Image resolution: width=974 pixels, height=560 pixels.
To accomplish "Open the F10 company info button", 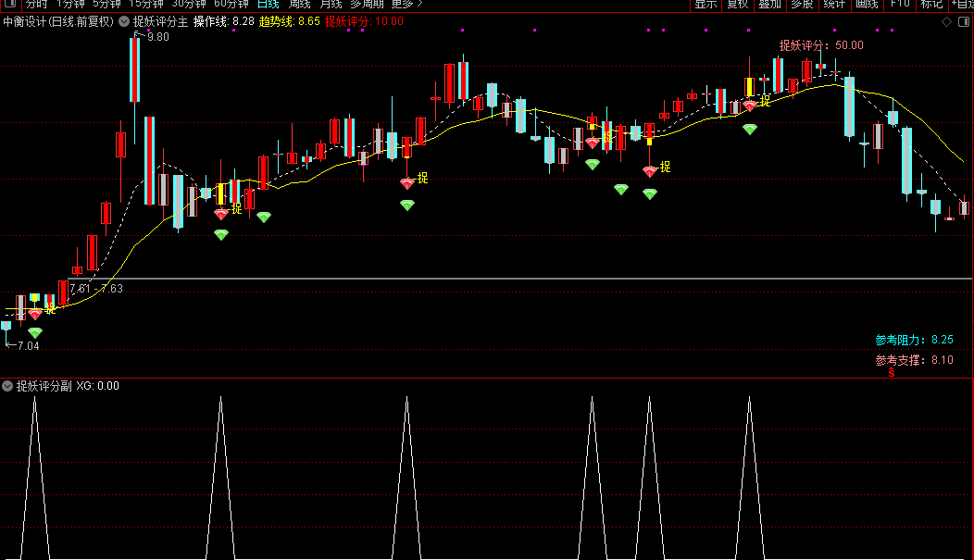I will [899, 5].
